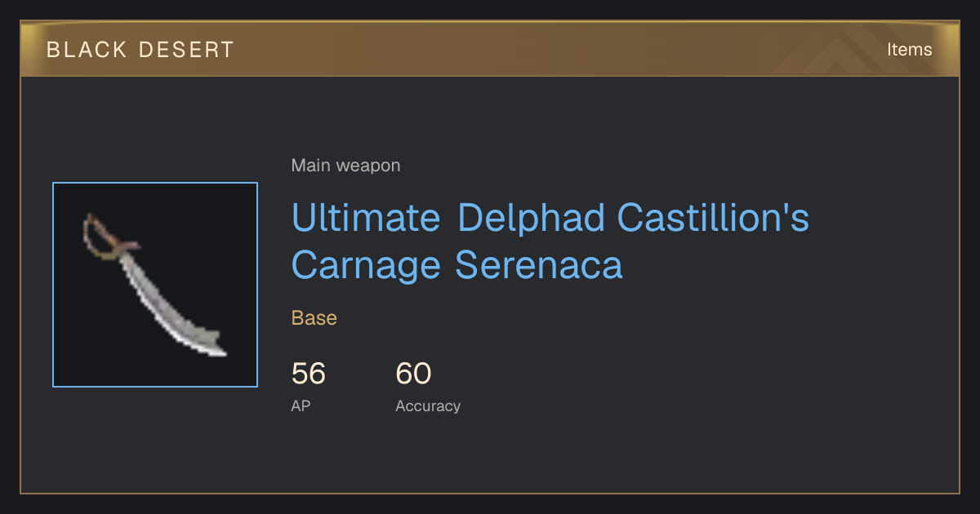Click the blue-bordered item image frame

155,285
